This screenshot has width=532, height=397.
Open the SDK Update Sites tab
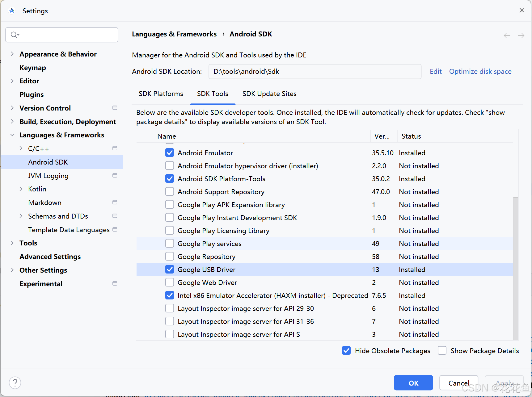click(x=269, y=94)
